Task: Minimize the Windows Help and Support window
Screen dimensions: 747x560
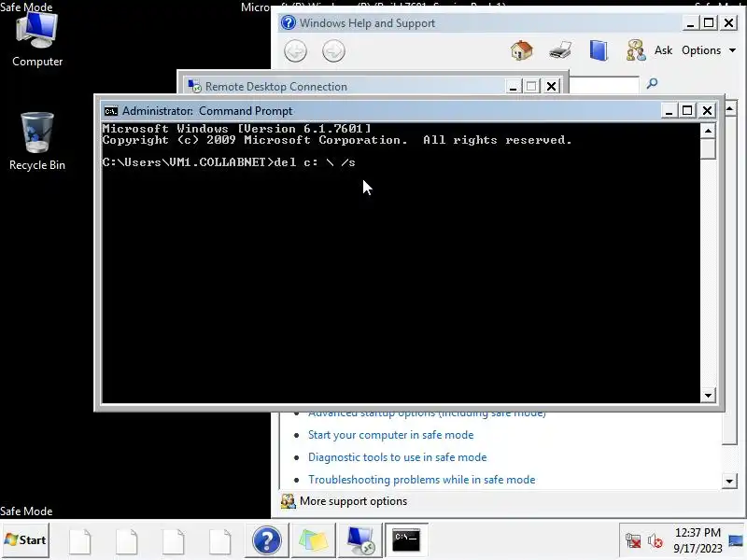Action: point(689,22)
